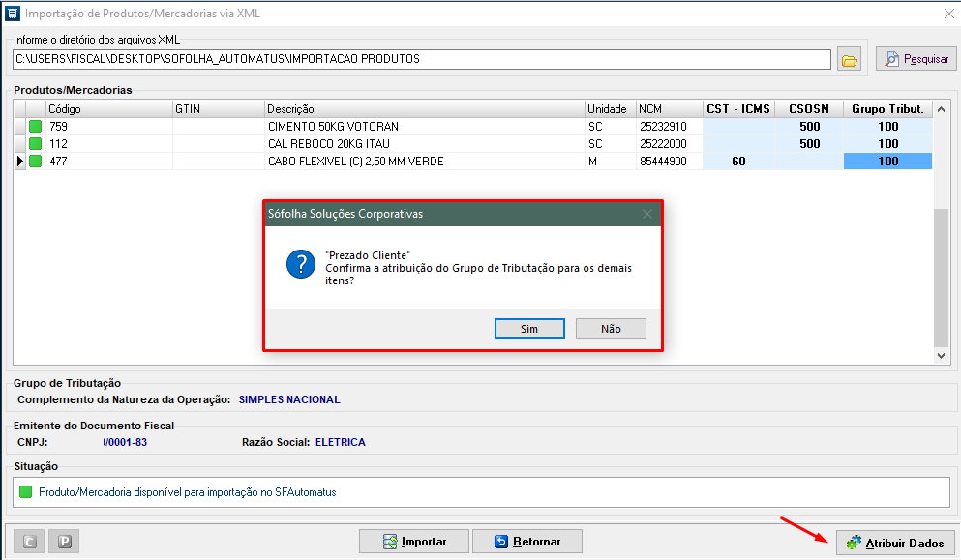
Task: Click the question mark icon in dialog
Action: pos(301,263)
